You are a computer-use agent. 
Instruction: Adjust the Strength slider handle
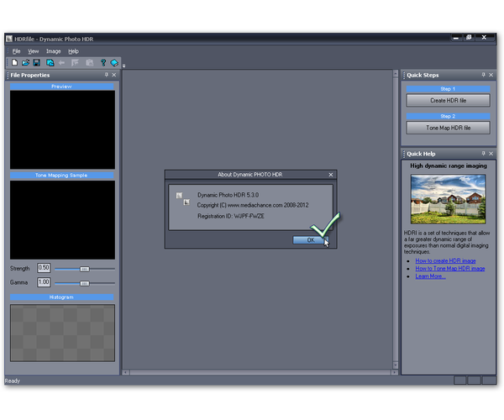[85, 269]
